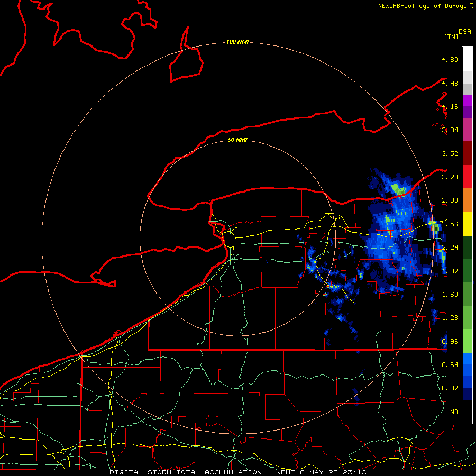476x476 pixels.
Task: Pick the white swatch beside 4.80
Action: pyautogui.click(x=467, y=59)
